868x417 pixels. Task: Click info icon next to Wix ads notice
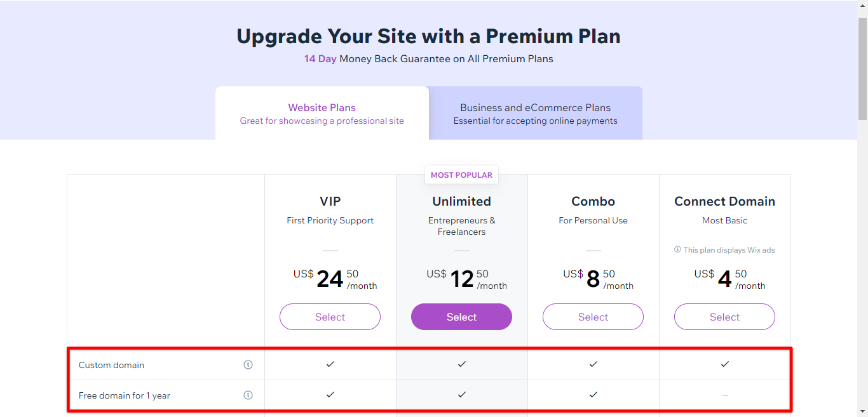(x=677, y=250)
